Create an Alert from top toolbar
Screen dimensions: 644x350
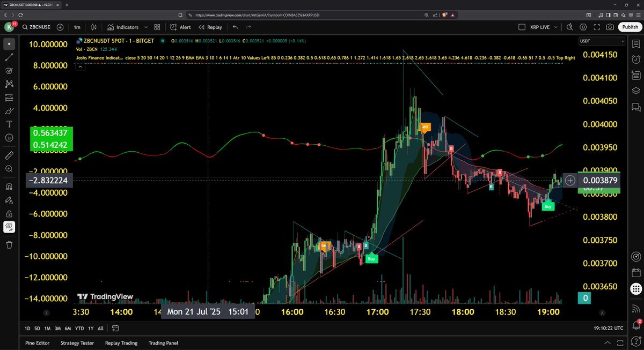point(180,27)
